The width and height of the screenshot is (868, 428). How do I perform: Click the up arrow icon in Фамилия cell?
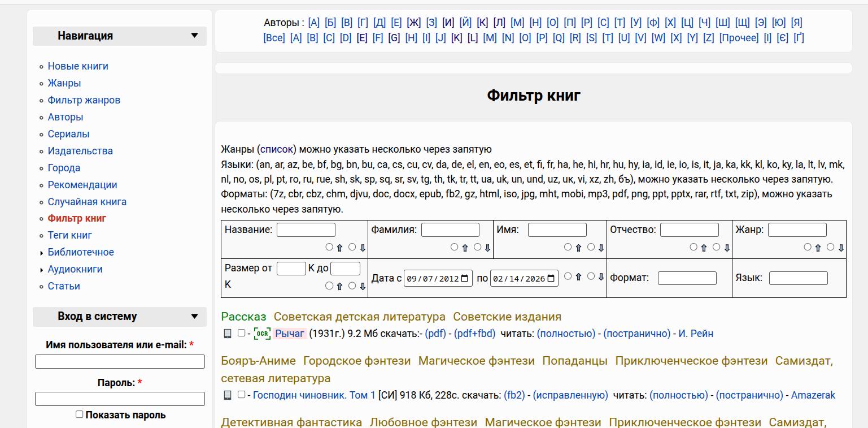(x=465, y=248)
